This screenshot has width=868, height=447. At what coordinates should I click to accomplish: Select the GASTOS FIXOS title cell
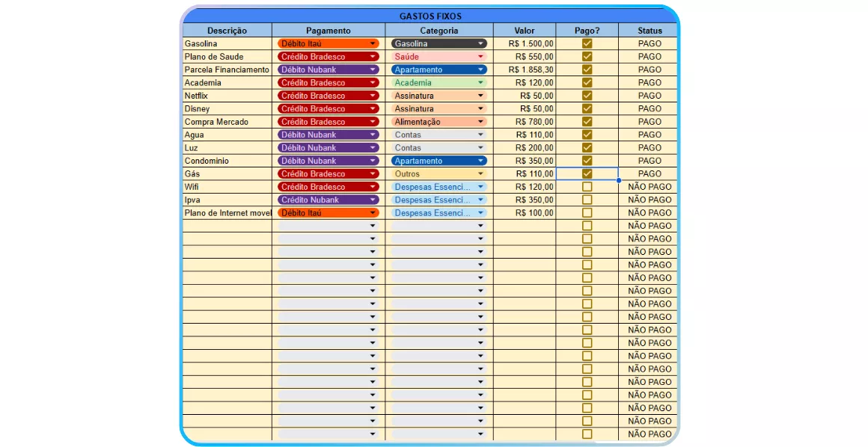430,16
